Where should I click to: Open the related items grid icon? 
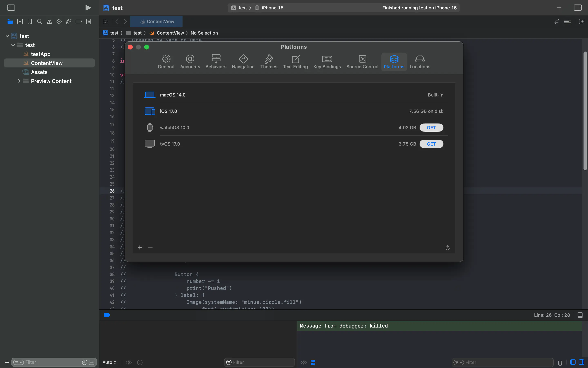pos(105,21)
